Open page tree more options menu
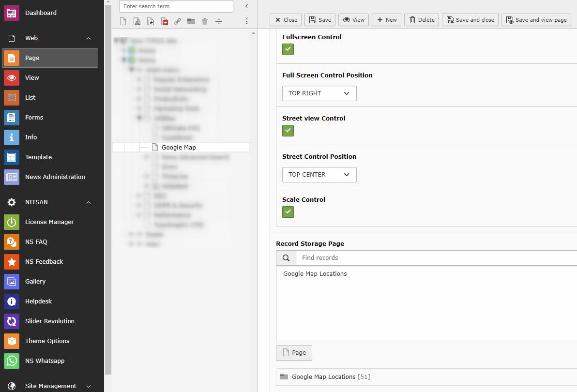This screenshot has height=392, width=577. (246, 21)
